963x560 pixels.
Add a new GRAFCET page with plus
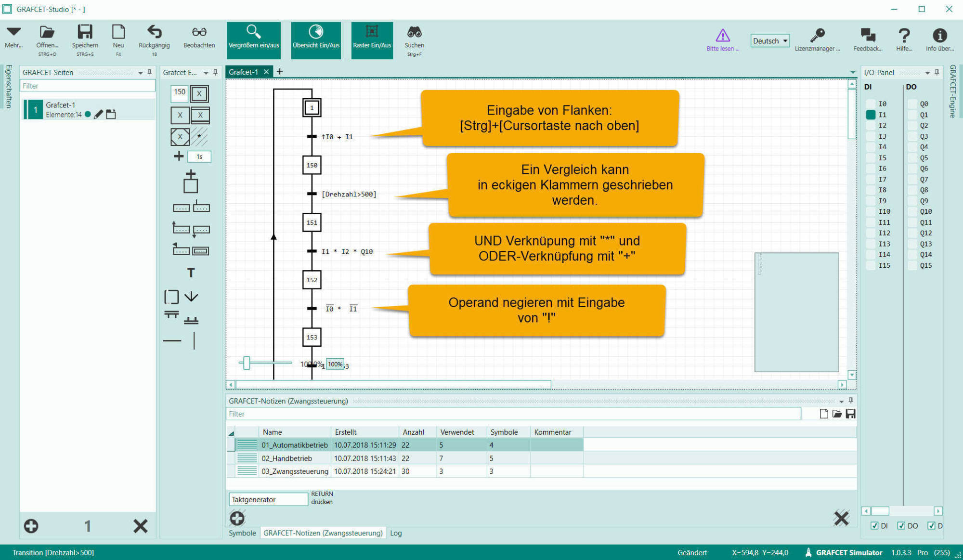coord(31,526)
